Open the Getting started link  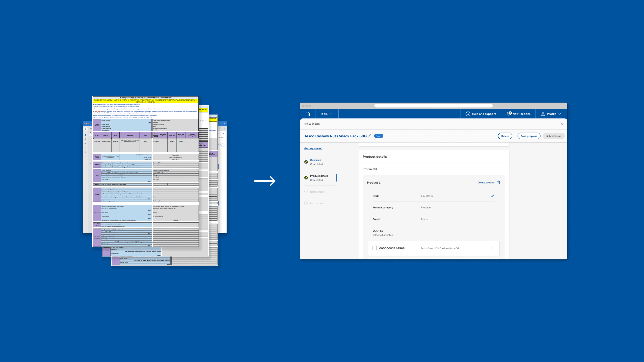point(313,148)
